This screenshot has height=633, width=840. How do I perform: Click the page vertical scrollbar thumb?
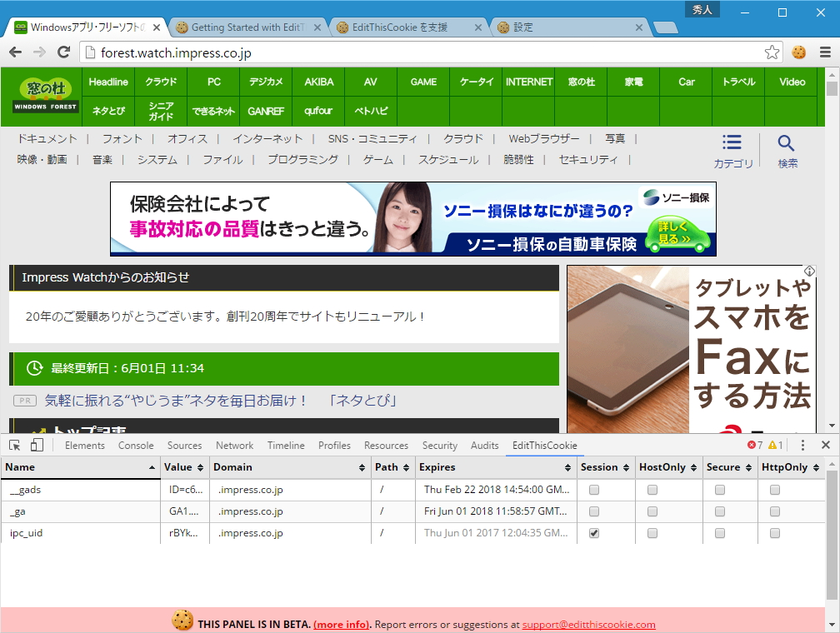click(832, 87)
